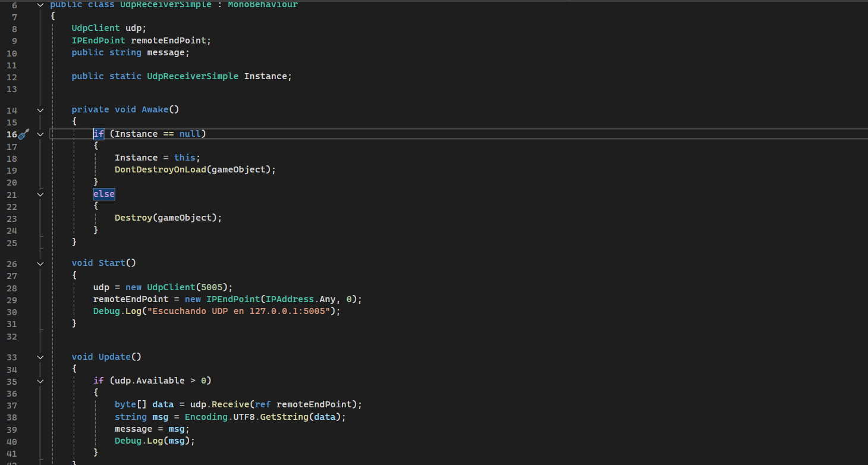Click the screwdriver quick-actions icon on line 16
The height and width of the screenshot is (465, 868).
[24, 134]
